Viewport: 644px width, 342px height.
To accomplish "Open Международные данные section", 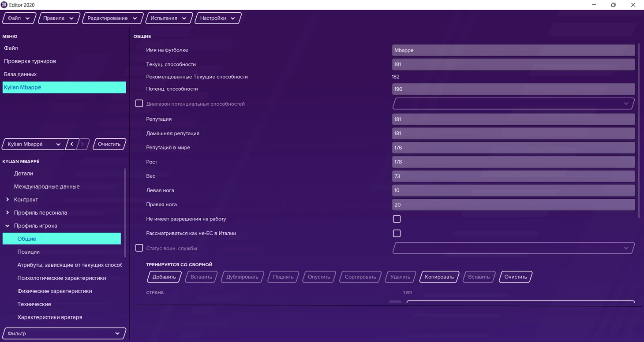I will (47, 186).
